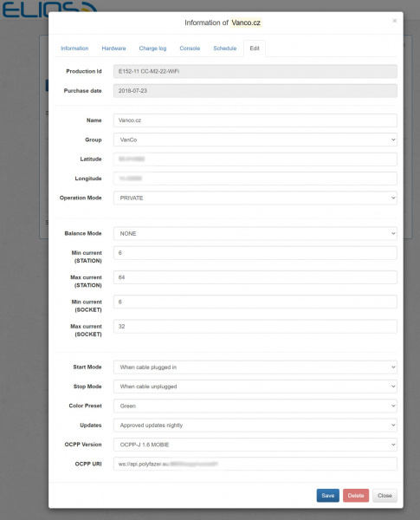Click the Name input field
The image size is (420, 520).
click(x=255, y=120)
